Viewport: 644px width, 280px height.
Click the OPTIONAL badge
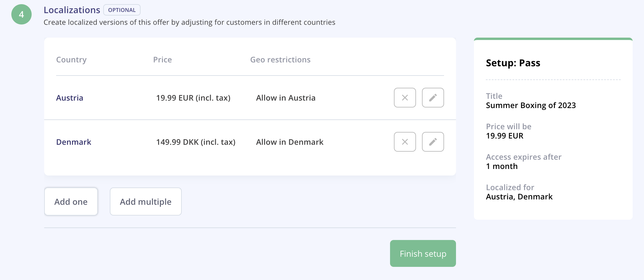coord(122,10)
